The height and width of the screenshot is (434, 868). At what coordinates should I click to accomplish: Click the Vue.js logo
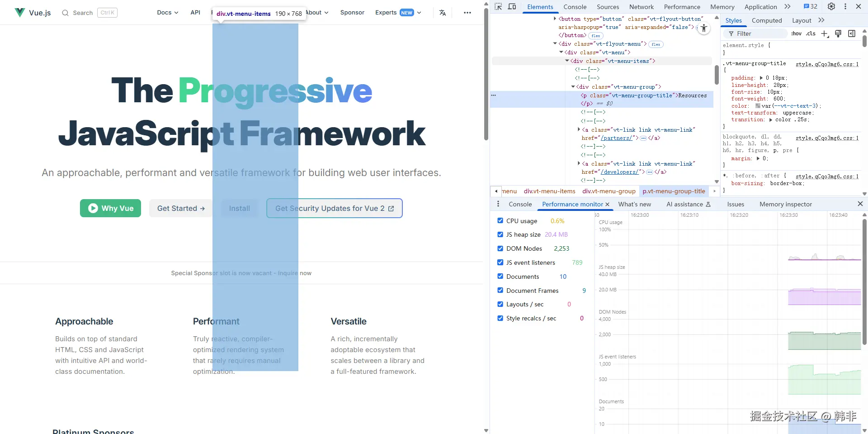click(x=33, y=12)
